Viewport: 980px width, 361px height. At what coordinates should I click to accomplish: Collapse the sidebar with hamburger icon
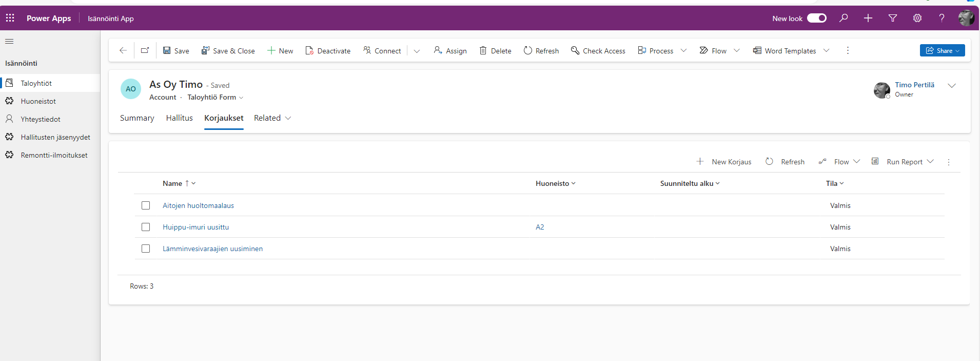coord(9,42)
